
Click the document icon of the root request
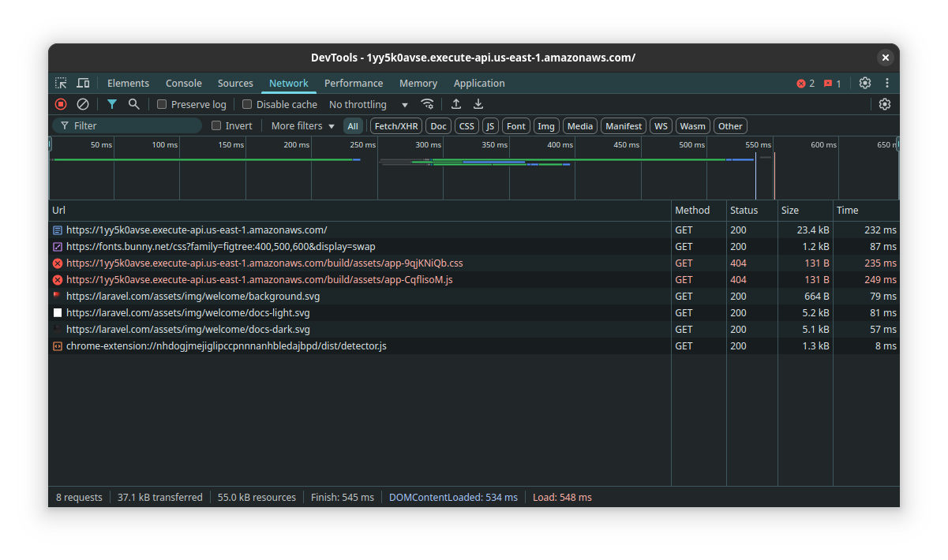[57, 230]
